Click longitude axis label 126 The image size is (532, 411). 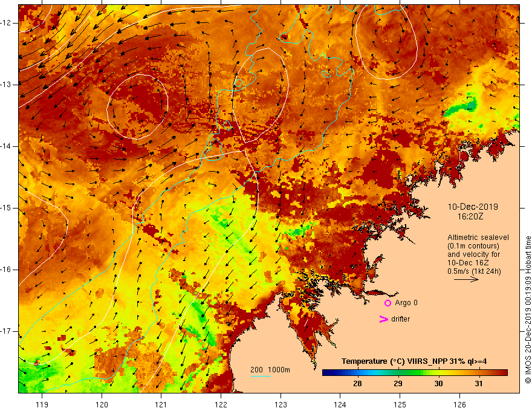(459, 404)
